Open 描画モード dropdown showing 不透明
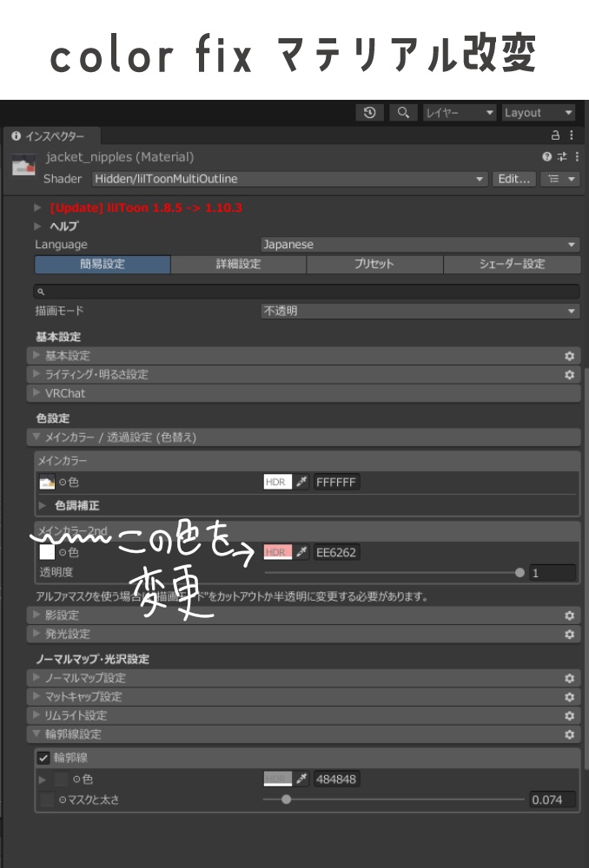This screenshot has height=868, width=589. coord(420,311)
